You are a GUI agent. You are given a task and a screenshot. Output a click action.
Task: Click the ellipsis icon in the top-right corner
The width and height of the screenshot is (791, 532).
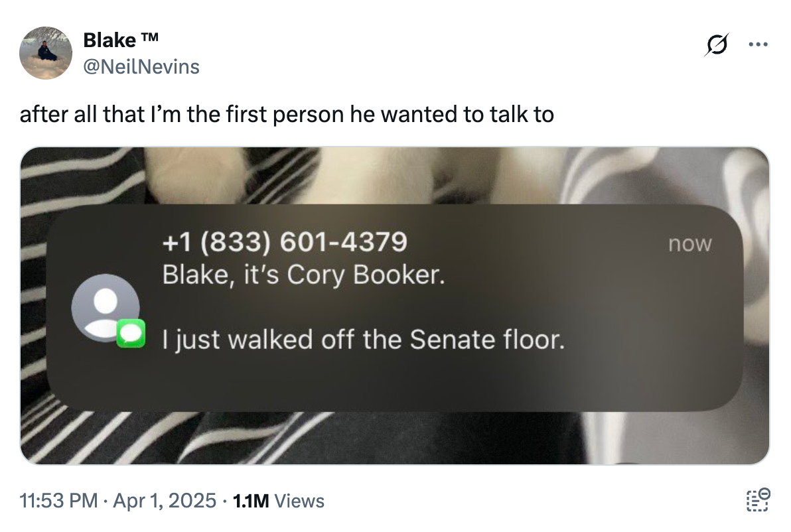point(758,44)
